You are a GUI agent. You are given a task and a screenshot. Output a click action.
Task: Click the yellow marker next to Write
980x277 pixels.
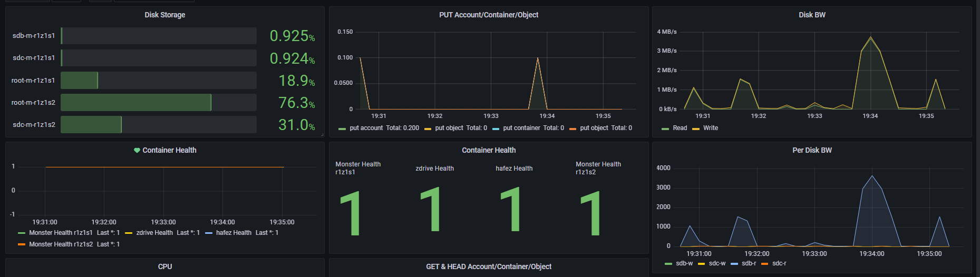click(696, 128)
